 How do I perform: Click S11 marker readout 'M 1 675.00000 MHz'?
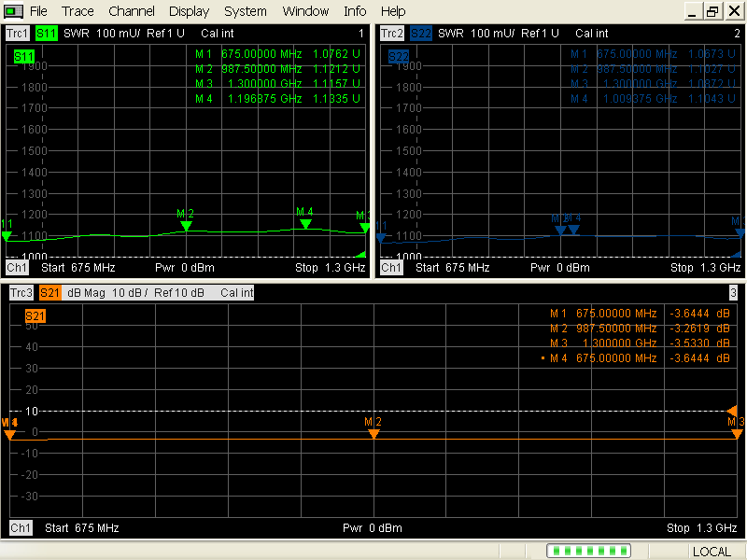click(248, 54)
